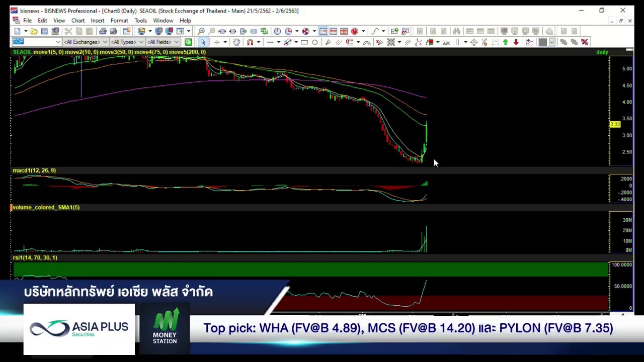The image size is (644, 362).
Task: Open the Format menu
Action: [119, 21]
